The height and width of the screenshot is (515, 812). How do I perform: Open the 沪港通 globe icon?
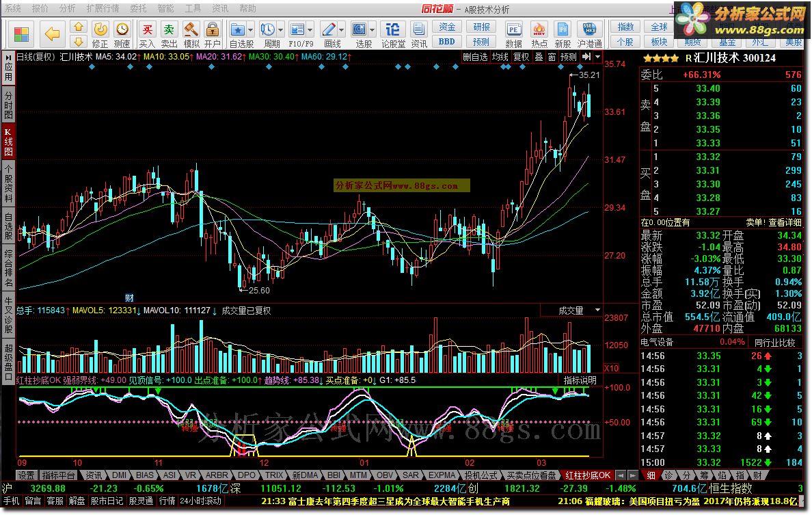tap(589, 29)
